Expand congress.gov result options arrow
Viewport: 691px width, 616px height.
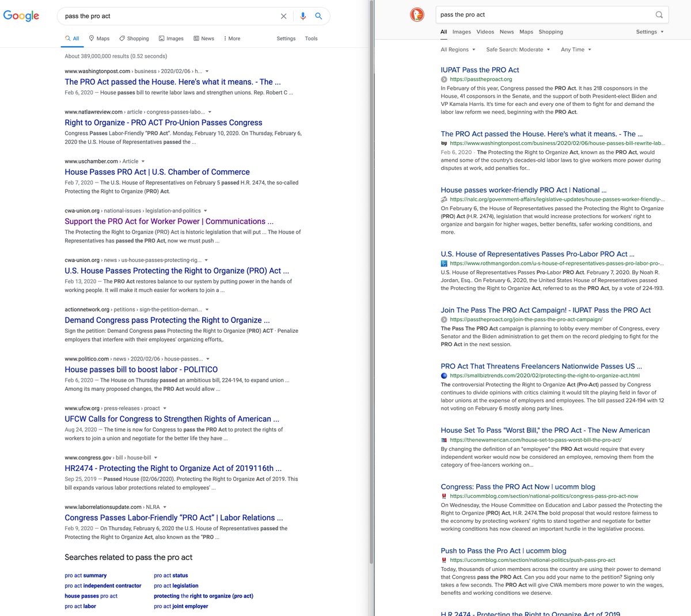coord(156,458)
